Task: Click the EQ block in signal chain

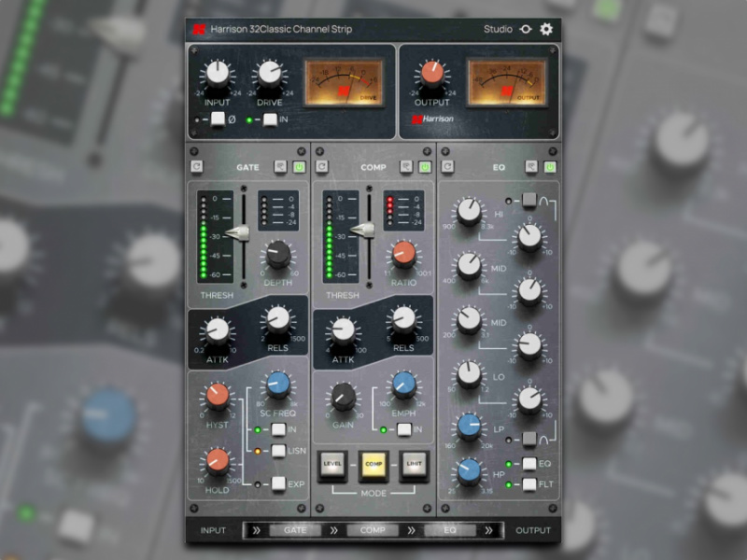Action: (x=450, y=530)
